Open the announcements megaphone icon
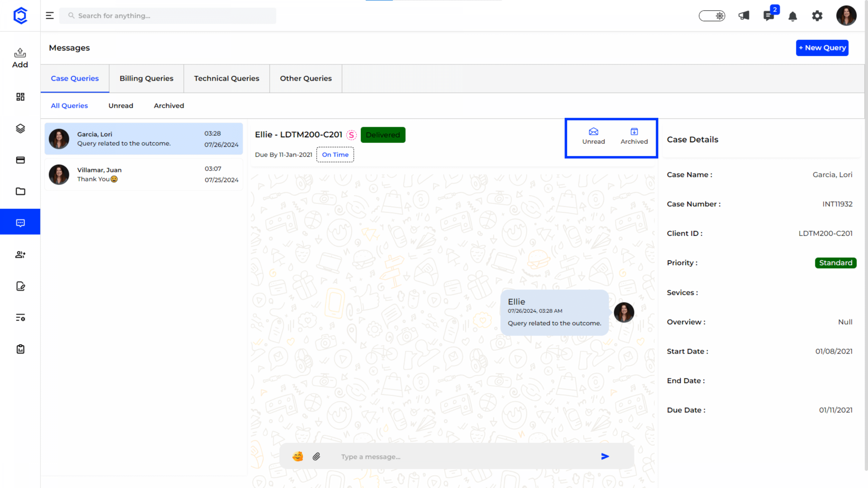868x488 pixels. 744,15
